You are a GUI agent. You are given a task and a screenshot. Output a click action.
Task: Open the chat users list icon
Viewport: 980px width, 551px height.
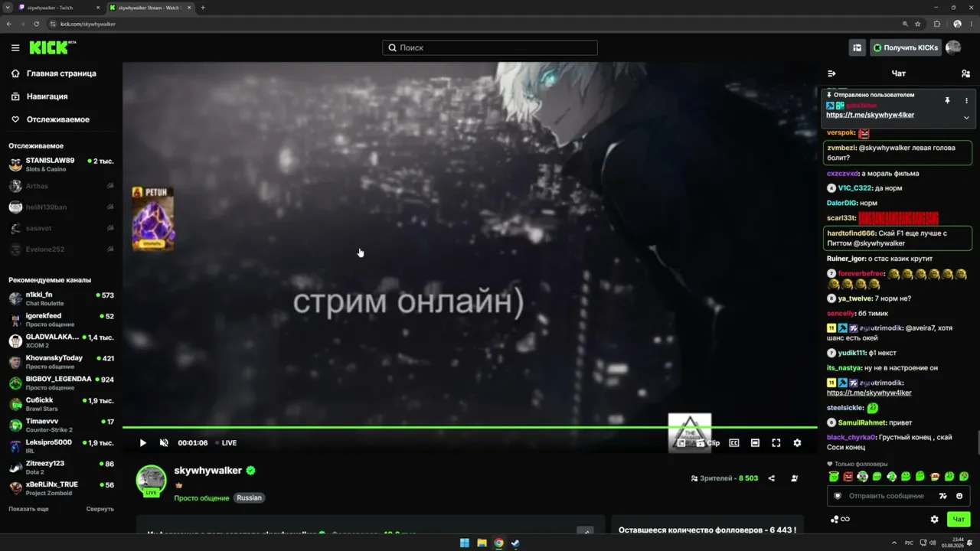coord(965,73)
